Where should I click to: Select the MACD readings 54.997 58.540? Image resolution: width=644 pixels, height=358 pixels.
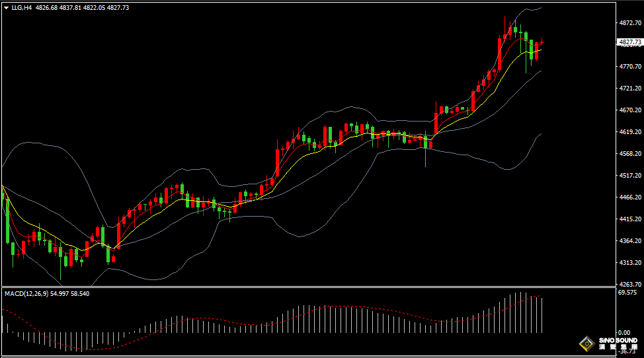70,294
